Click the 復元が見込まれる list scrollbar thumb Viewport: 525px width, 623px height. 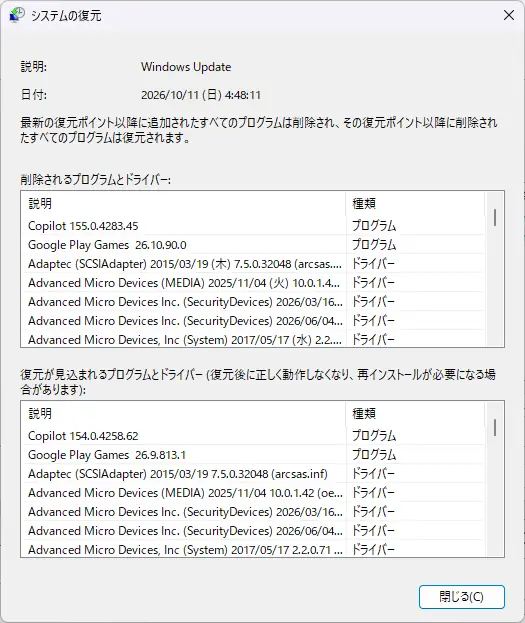coord(495,428)
